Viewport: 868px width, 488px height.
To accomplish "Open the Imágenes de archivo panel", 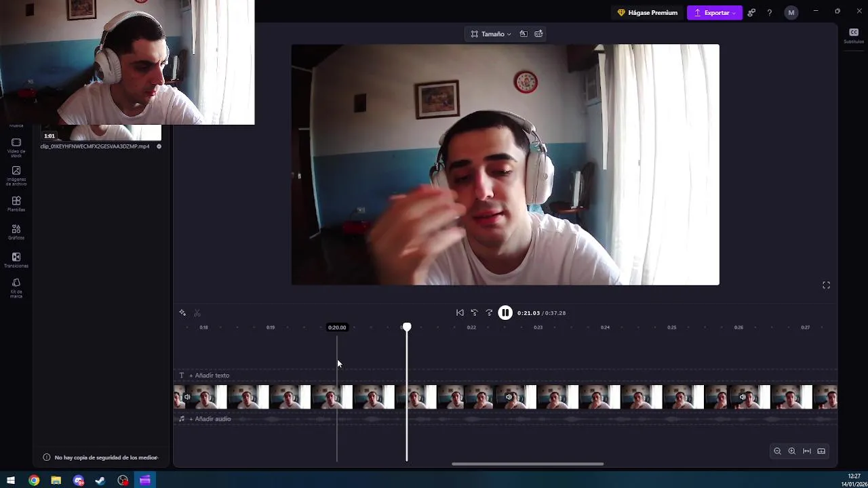I will [16, 176].
